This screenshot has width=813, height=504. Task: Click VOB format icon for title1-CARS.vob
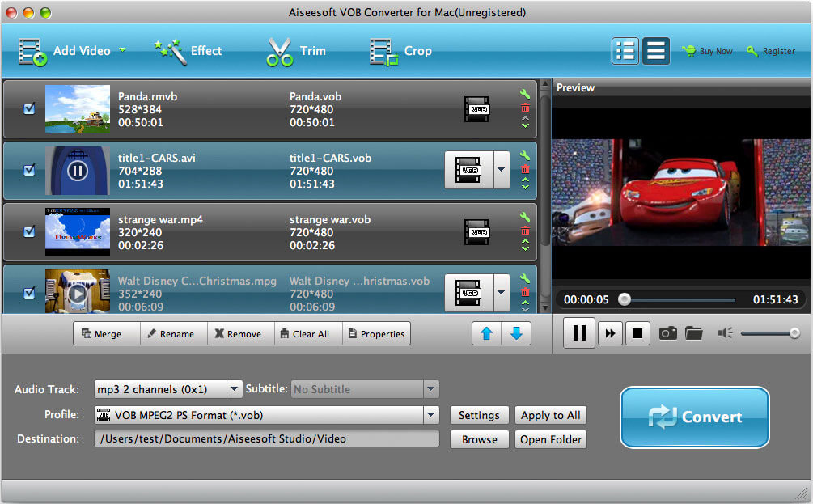coord(468,170)
